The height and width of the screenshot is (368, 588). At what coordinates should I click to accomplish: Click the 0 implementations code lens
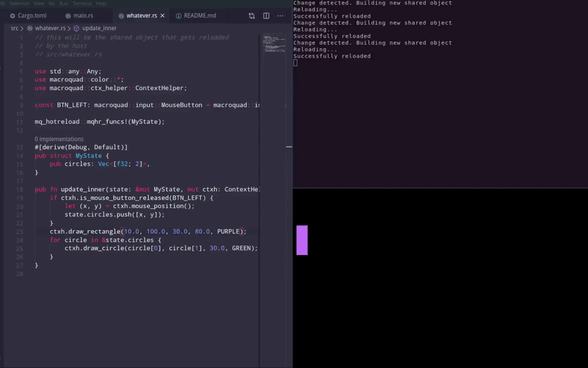[x=59, y=139]
